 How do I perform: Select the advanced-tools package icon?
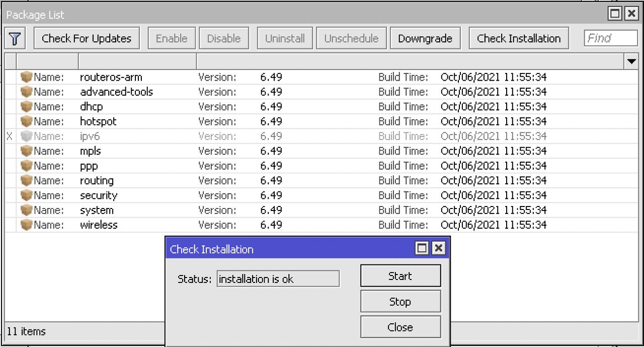click(x=26, y=92)
